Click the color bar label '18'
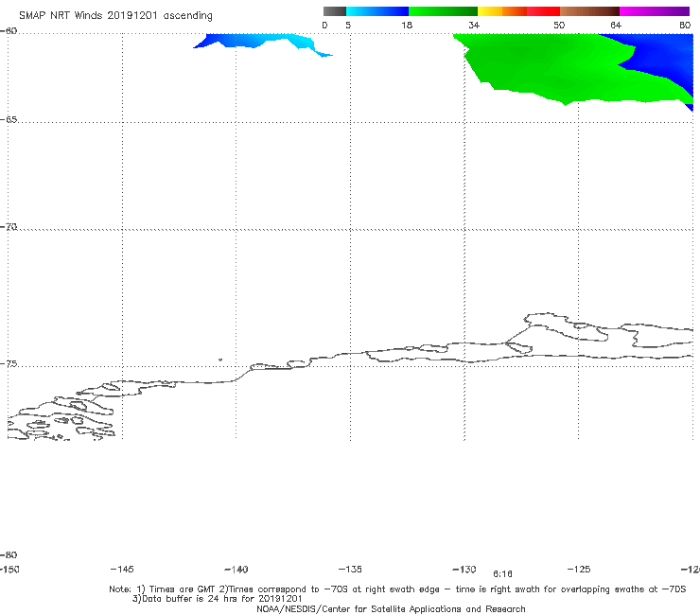Screen dimensions: 700x615 tap(407, 25)
